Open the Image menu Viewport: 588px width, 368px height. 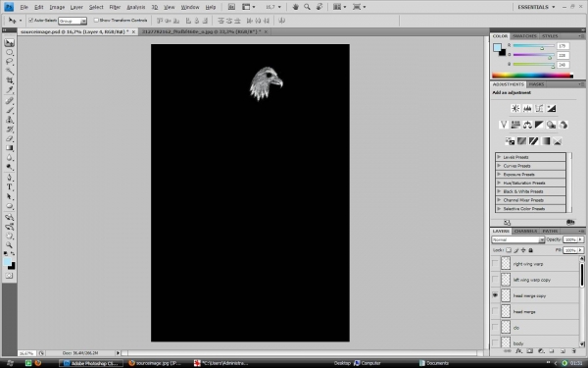pos(57,7)
